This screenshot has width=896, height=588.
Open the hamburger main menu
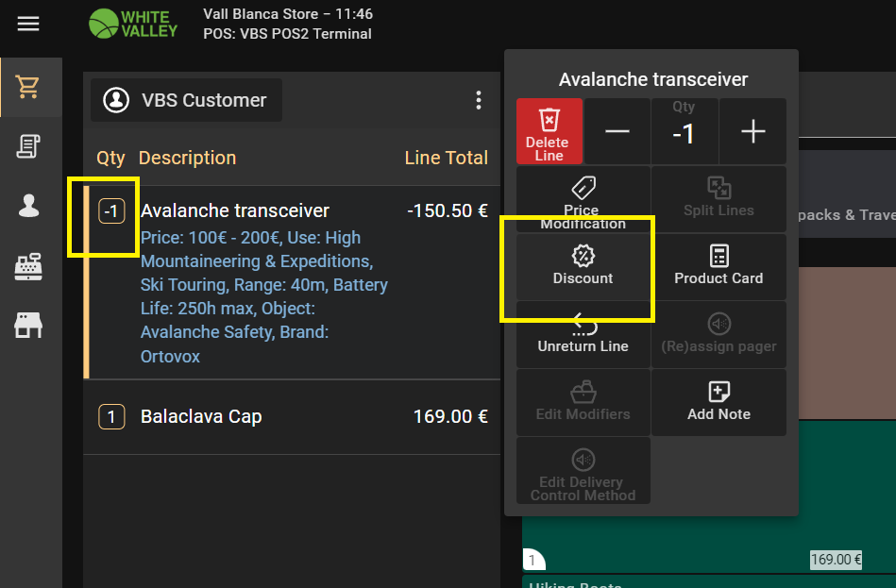[x=28, y=24]
